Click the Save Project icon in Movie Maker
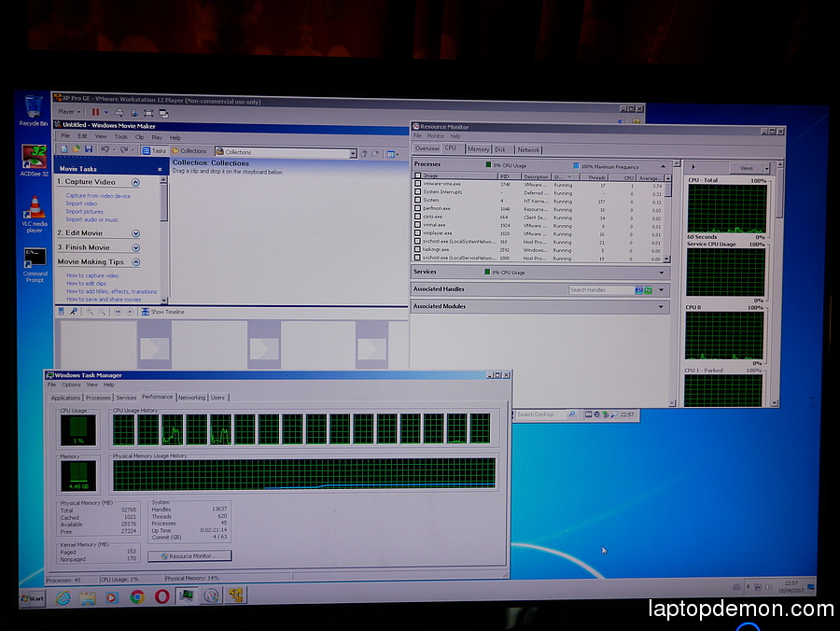The height and width of the screenshot is (631, 840). click(88, 149)
